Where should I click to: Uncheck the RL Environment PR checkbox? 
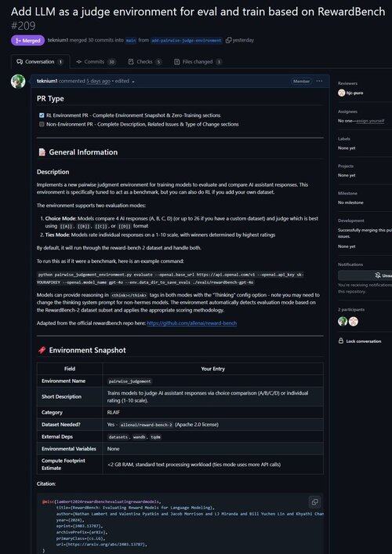pos(42,115)
